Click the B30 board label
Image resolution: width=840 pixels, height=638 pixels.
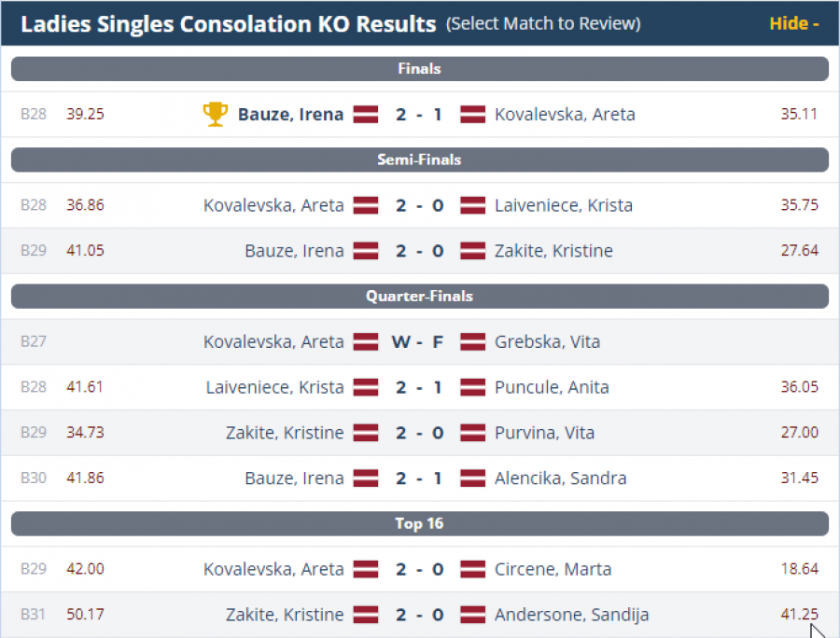pyautogui.click(x=34, y=478)
